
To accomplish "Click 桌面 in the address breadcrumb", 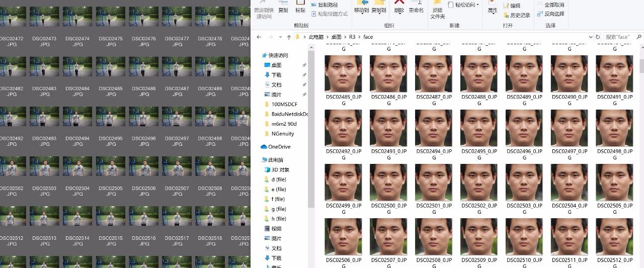I will pos(337,37).
